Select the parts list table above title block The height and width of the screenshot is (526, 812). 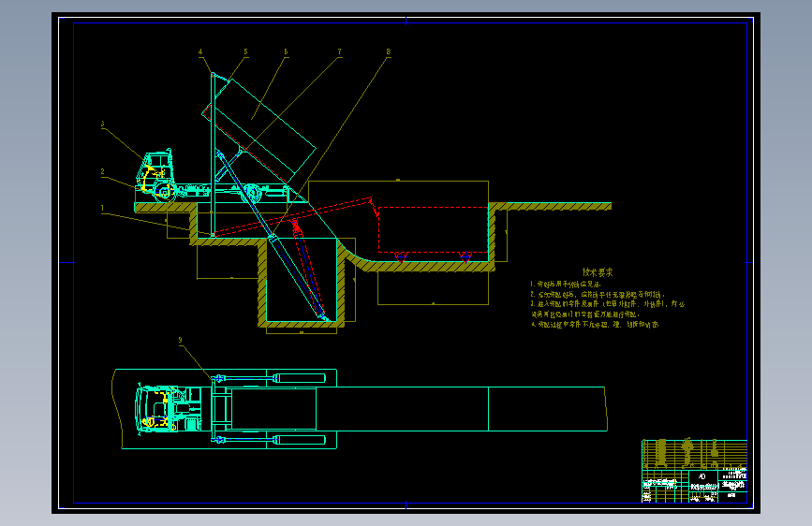(x=694, y=454)
